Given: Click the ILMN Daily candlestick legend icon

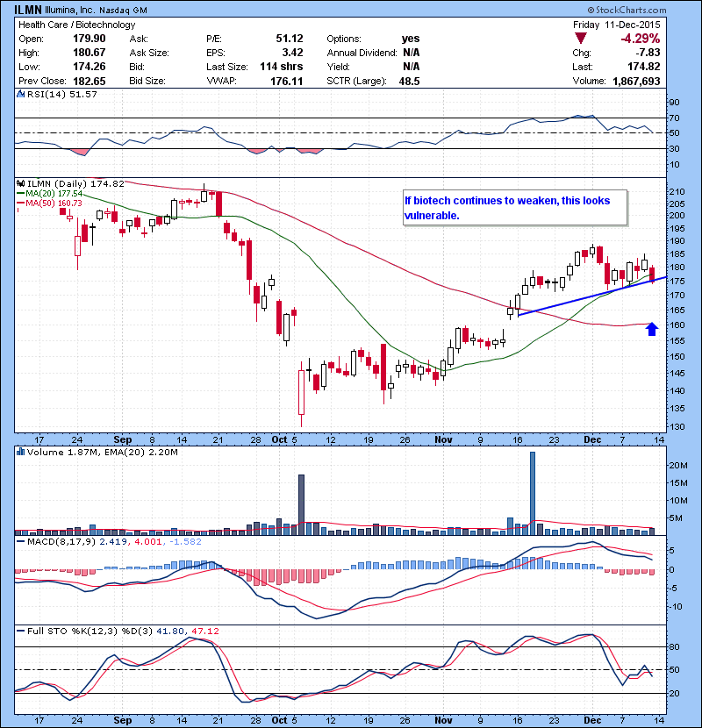Looking at the screenshot, I should (20, 184).
